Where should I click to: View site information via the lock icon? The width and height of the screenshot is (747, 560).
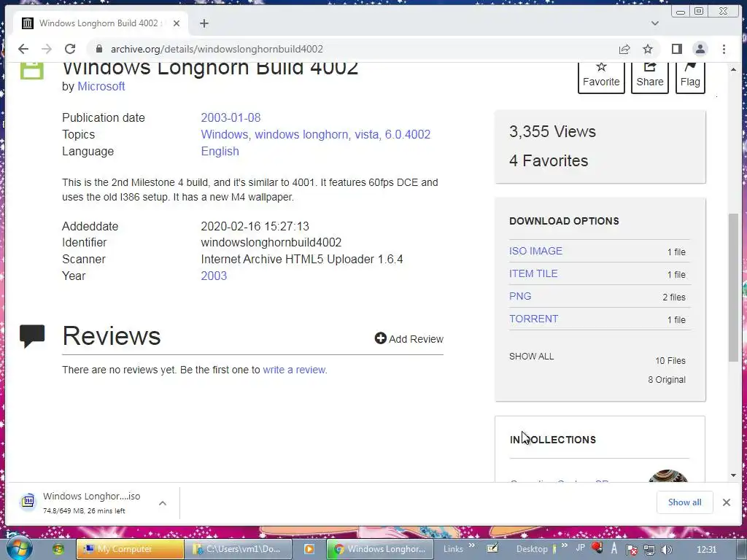click(98, 49)
